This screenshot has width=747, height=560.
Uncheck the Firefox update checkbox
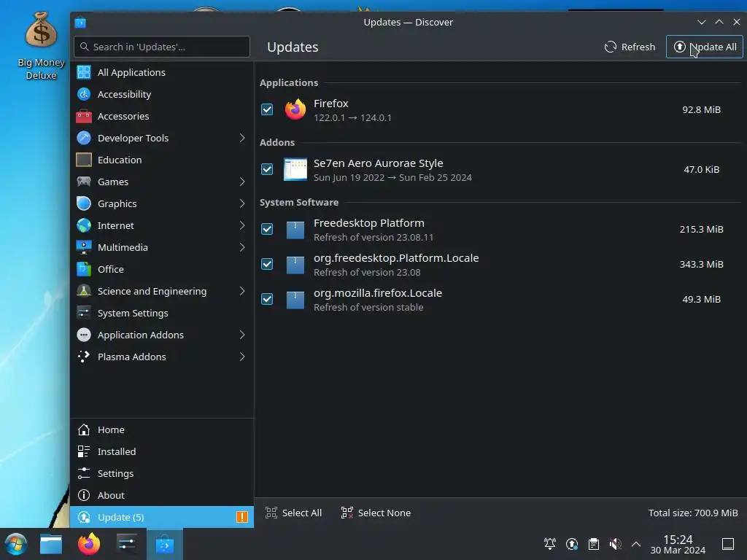click(x=267, y=109)
